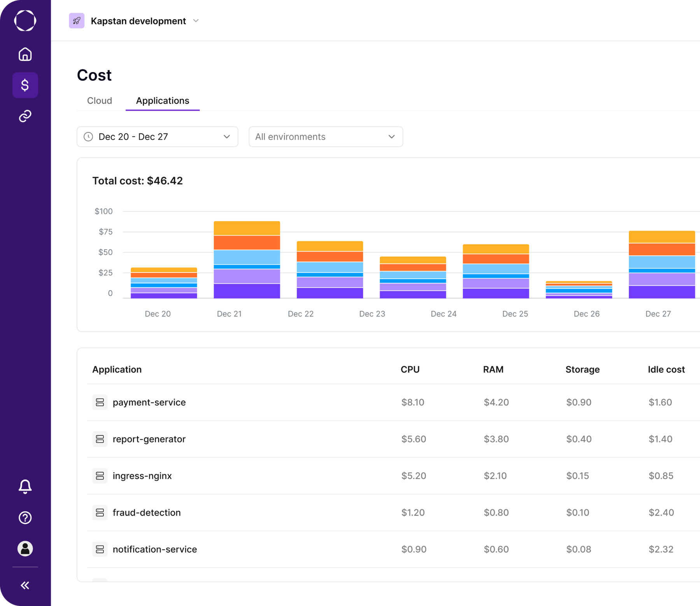700x606 pixels.
Task: Open notification-service application row
Action: (x=394, y=549)
